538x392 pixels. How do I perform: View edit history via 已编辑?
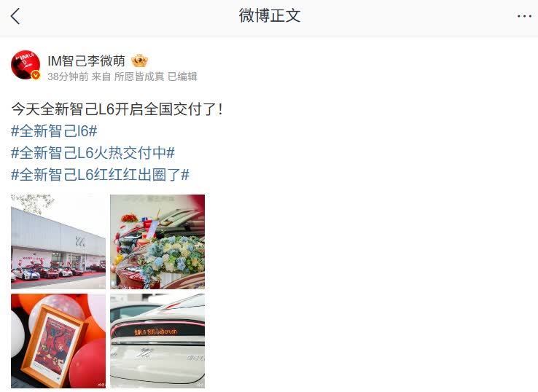point(182,77)
